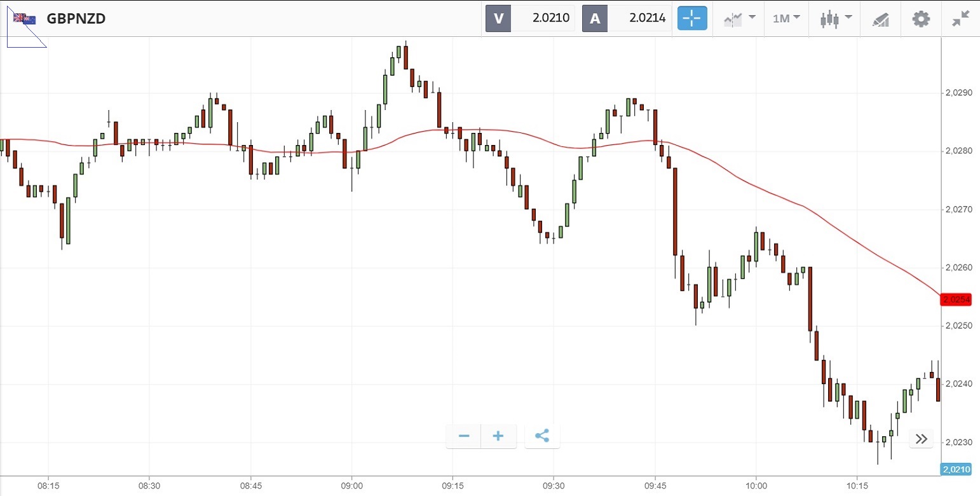This screenshot has height=496, width=980.
Task: Click the A buy price 2.0214 button
Action: pos(627,18)
